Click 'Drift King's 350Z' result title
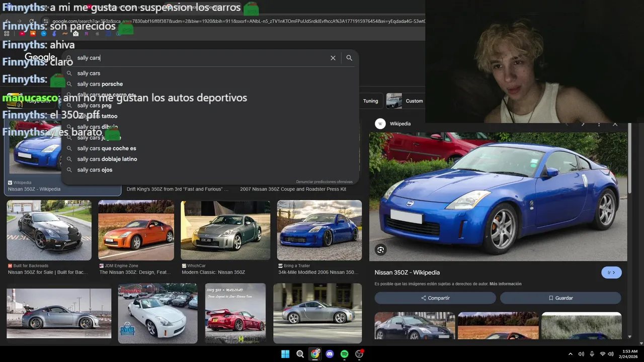The width and height of the screenshot is (644, 362). click(178, 189)
